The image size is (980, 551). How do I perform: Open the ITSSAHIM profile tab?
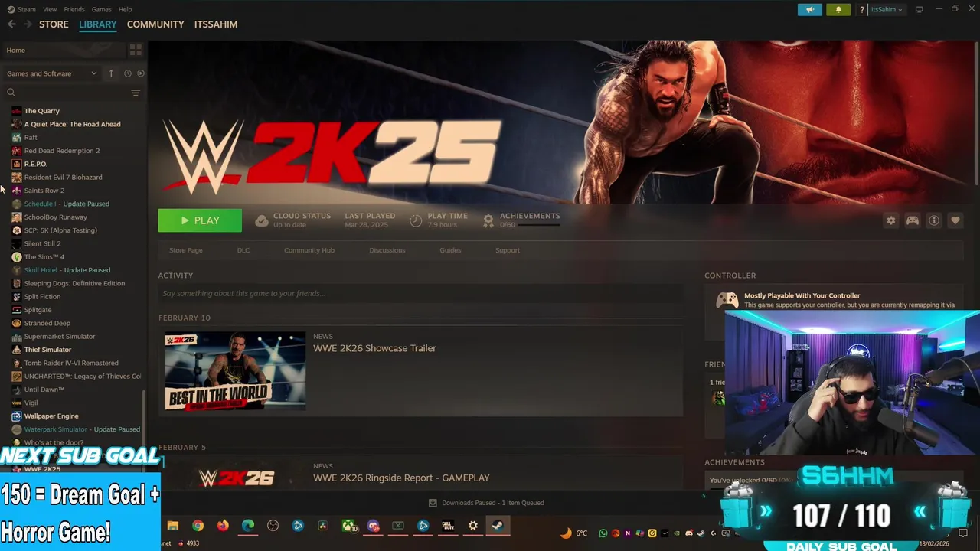pyautogui.click(x=216, y=24)
